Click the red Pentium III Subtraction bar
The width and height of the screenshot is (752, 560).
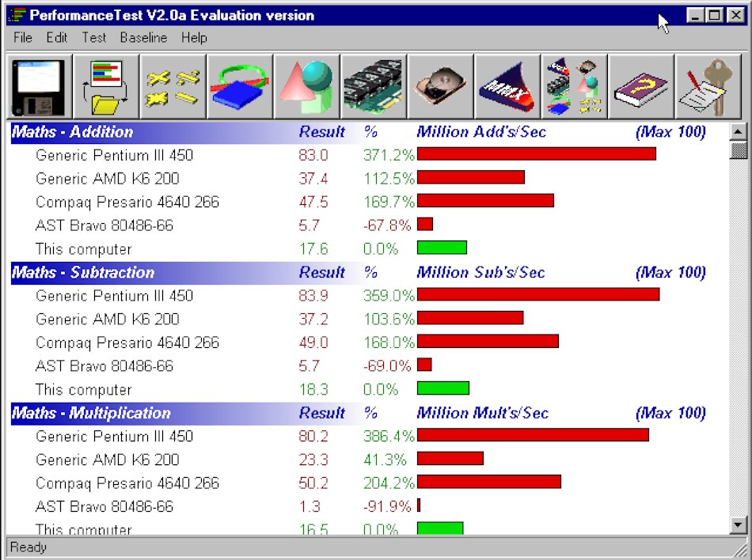(538, 294)
